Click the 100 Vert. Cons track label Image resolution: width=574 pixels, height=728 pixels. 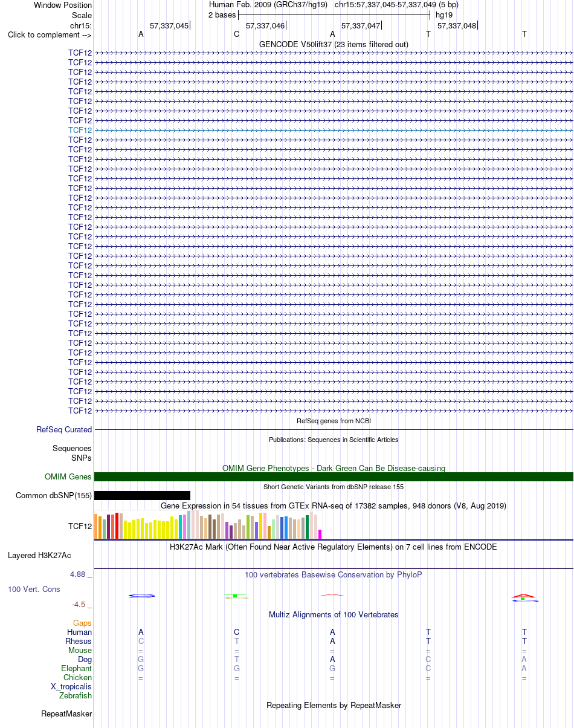34,589
